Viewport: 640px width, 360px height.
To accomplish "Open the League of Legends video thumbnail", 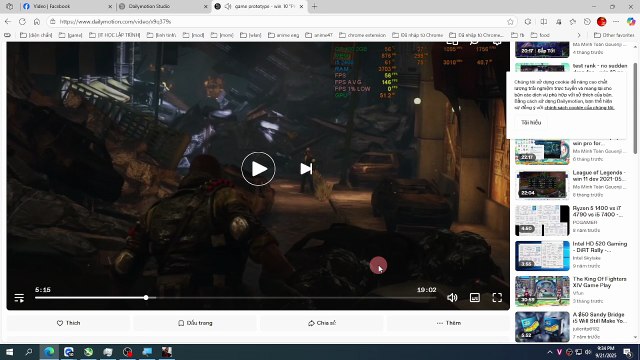I will (x=542, y=185).
